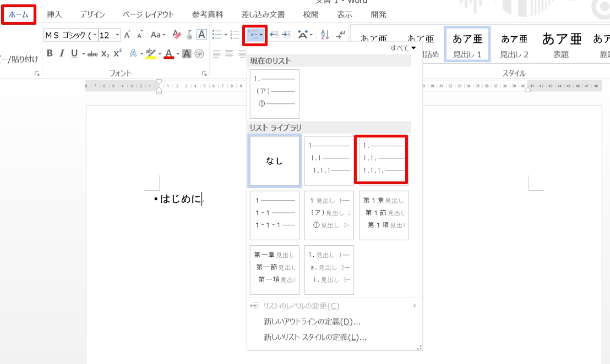Select the 参考資料 tab
610x364 pixels.
208,15
